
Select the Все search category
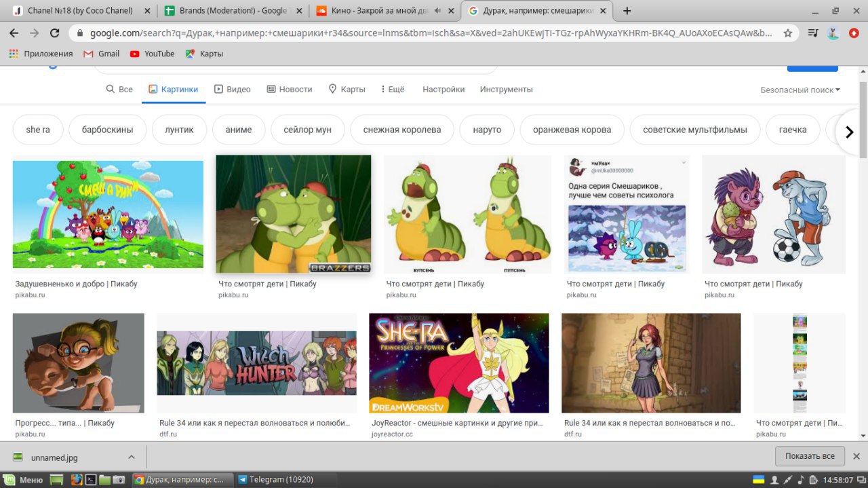coord(119,89)
